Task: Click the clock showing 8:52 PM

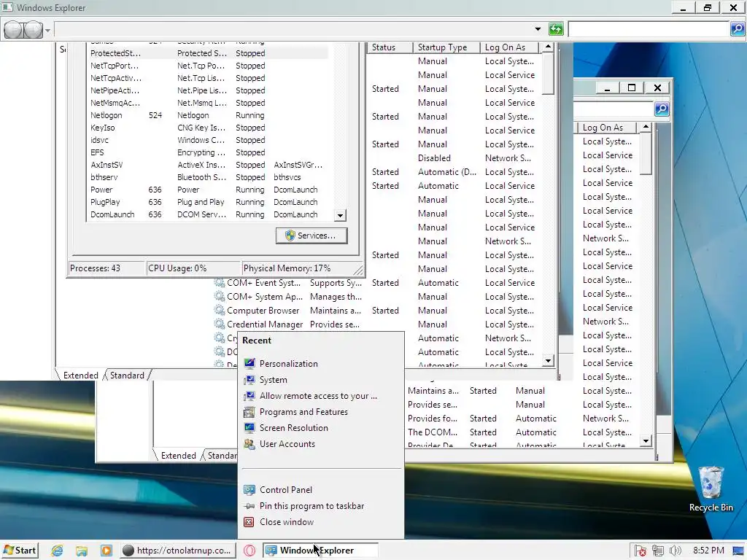Action: pyautogui.click(x=708, y=551)
